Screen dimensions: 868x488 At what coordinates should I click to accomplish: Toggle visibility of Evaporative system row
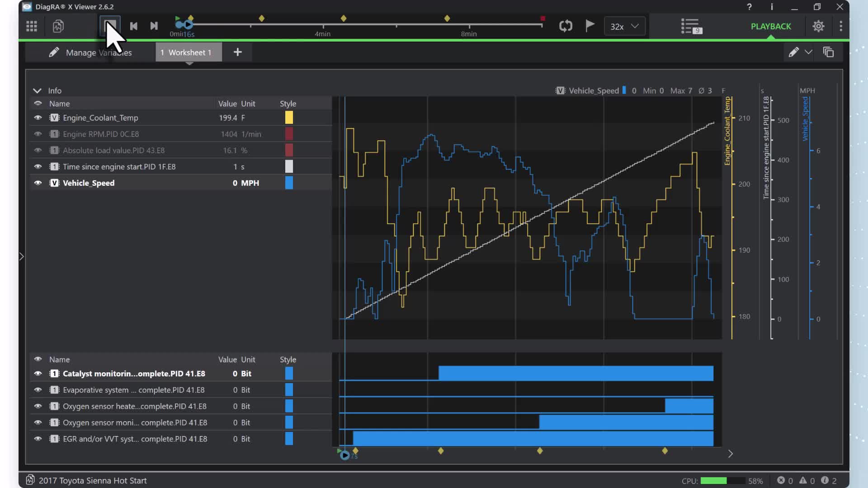point(38,390)
